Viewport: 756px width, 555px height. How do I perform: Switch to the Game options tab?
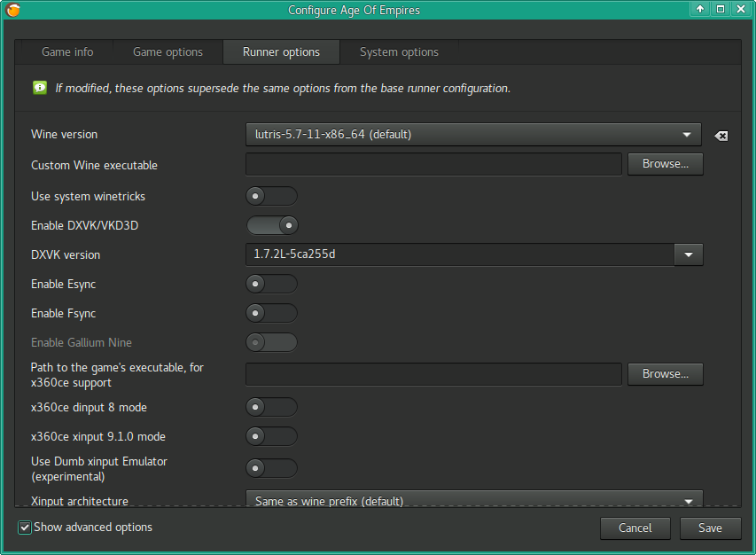pos(168,52)
